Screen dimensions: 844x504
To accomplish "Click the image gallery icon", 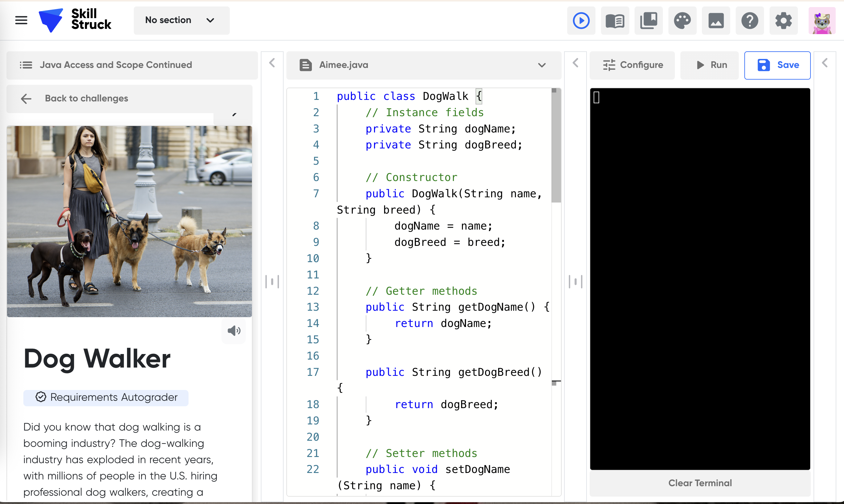I will (x=715, y=21).
